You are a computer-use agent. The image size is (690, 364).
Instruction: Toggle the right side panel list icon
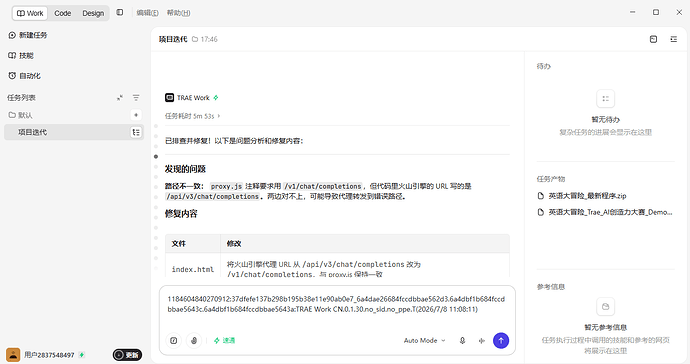coord(673,39)
